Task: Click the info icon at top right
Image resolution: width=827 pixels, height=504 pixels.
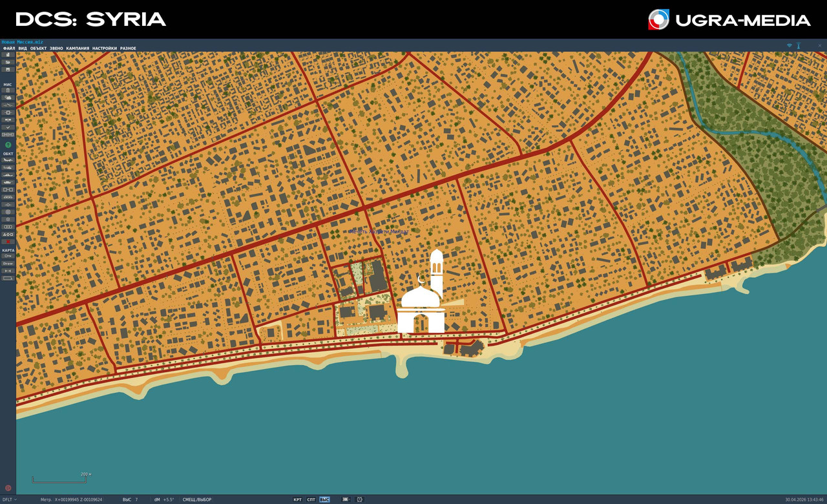Action: tap(799, 45)
